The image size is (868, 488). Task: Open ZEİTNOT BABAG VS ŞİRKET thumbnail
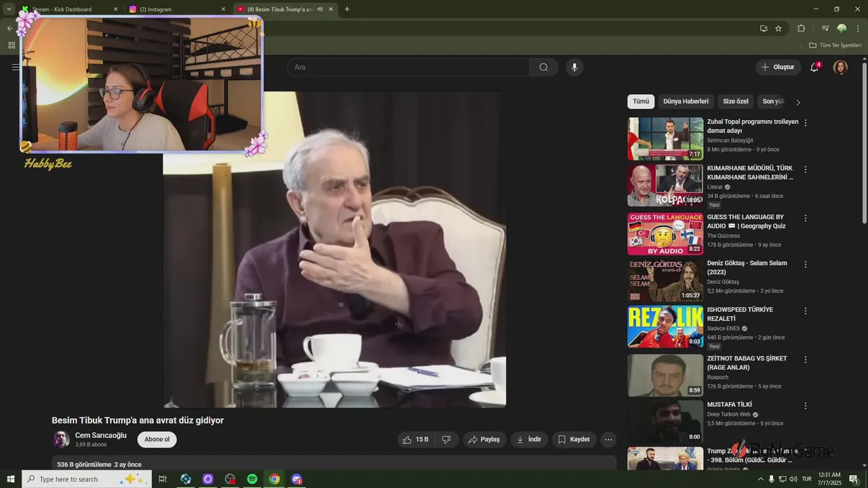pyautogui.click(x=665, y=375)
